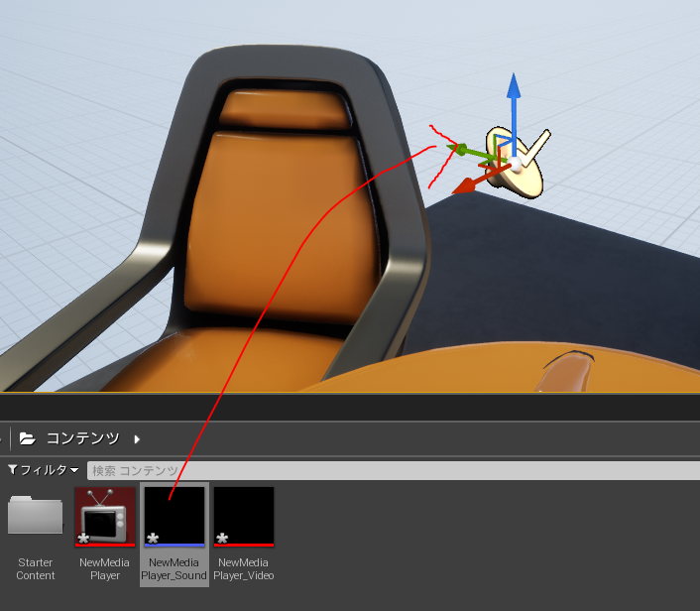
Task: Click the 'Starter Content' folder label
Action: click(36, 569)
